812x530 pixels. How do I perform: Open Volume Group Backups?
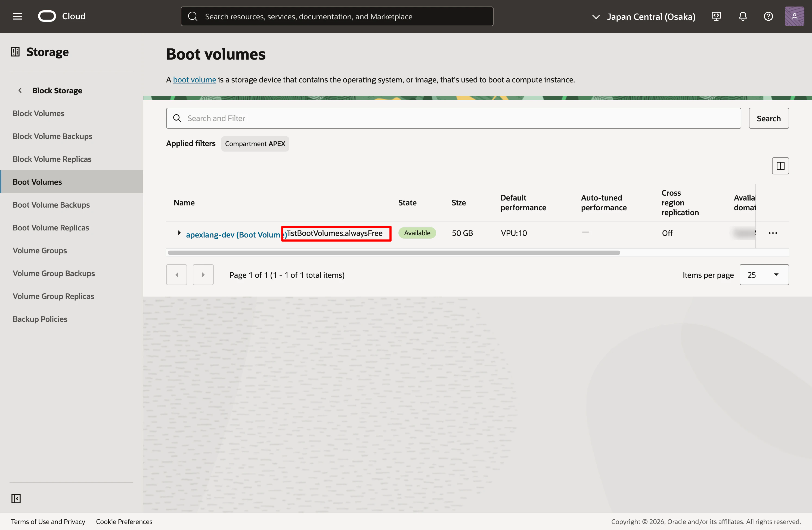54,273
